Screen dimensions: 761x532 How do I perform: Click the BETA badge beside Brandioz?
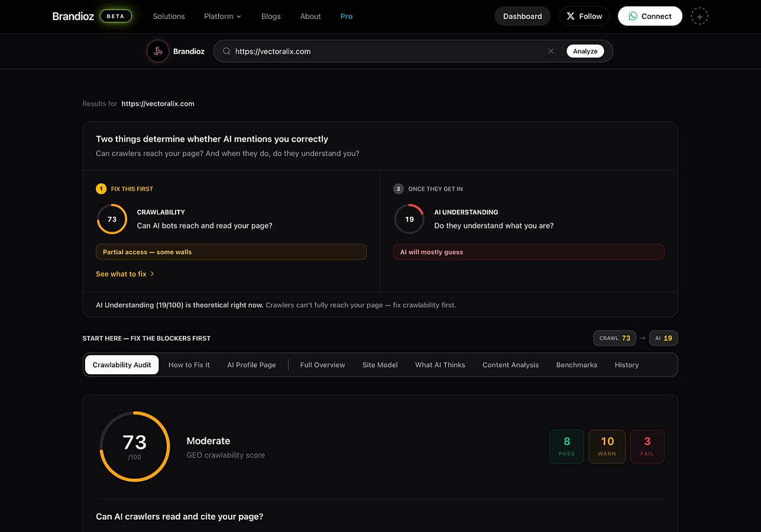(x=116, y=16)
